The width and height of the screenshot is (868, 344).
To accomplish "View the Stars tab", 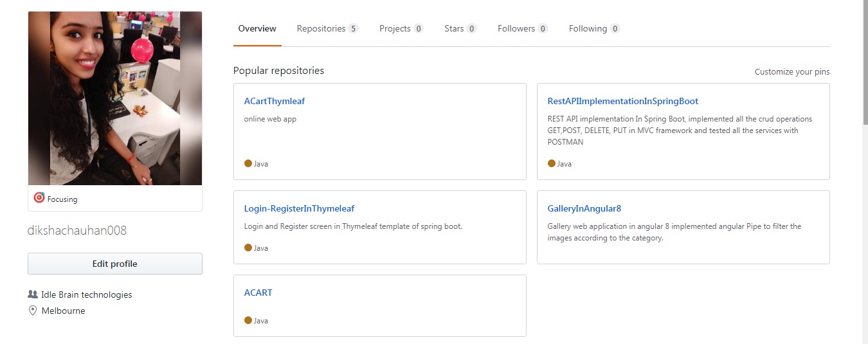I will coord(454,29).
